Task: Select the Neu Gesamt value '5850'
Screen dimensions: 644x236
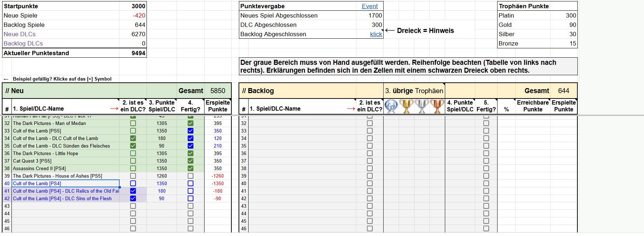Action: [x=218, y=91]
